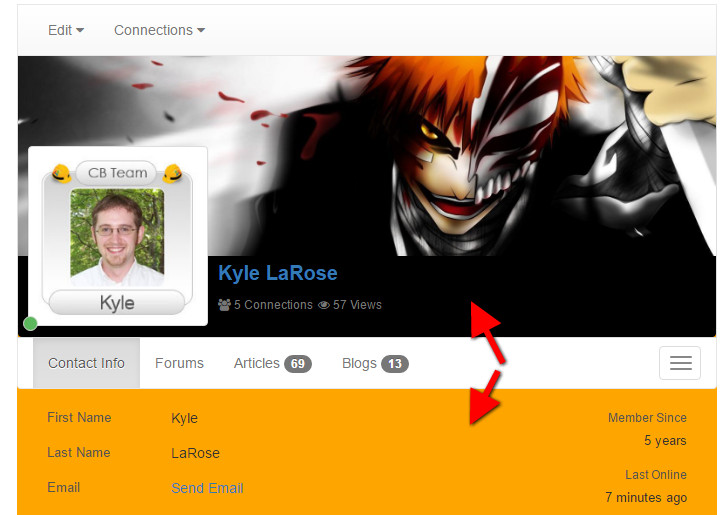Open the Connections dropdown menu
727x515 pixels.
pyautogui.click(x=159, y=30)
